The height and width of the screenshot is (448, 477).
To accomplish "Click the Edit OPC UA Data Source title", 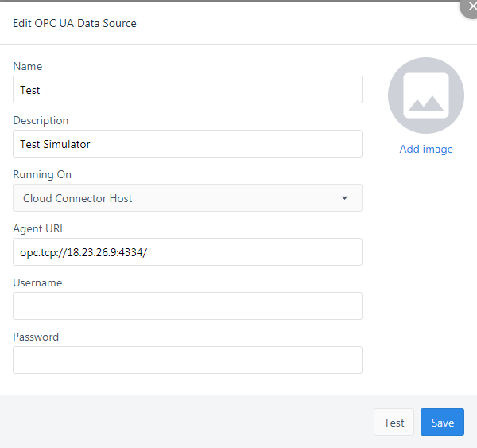I will (75, 24).
